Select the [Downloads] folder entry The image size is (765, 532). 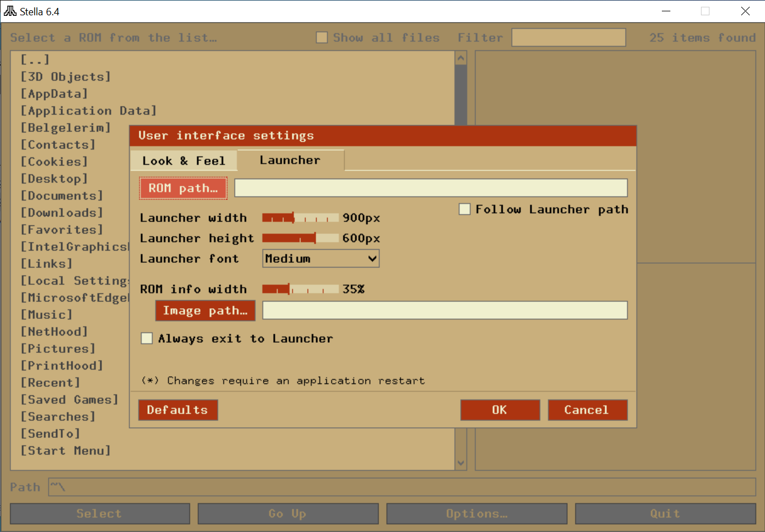(62, 212)
